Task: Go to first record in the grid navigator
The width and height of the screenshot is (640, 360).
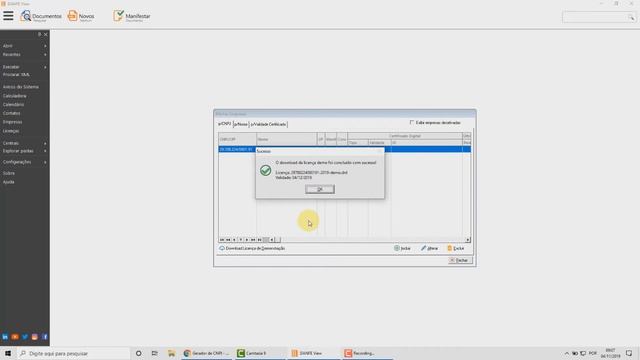Action: (222, 240)
